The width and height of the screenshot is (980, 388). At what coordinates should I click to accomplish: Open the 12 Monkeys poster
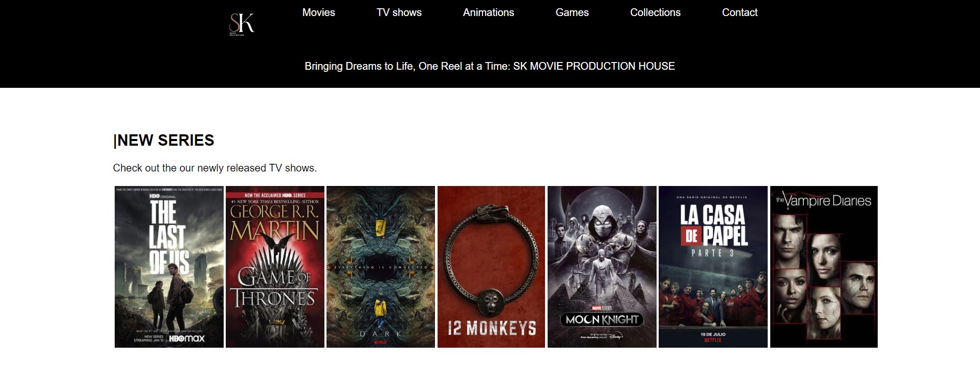[491, 267]
